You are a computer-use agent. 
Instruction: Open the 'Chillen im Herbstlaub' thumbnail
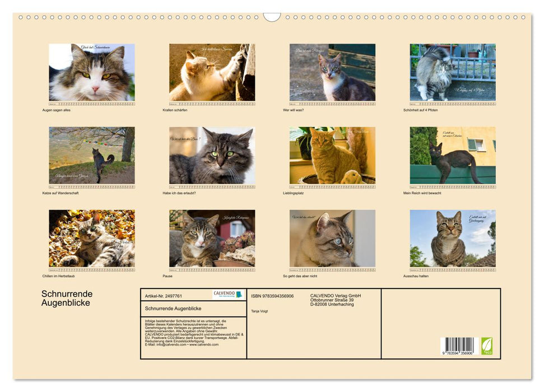[x=92, y=238]
